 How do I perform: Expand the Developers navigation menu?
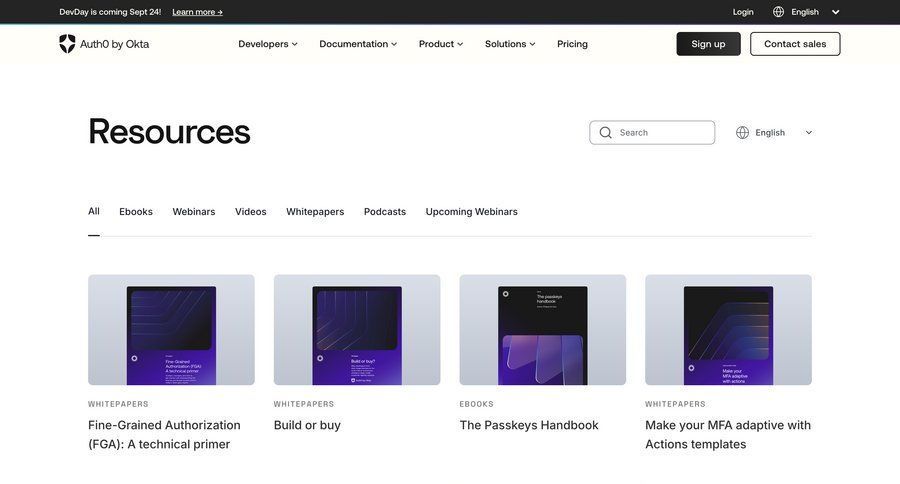point(267,44)
